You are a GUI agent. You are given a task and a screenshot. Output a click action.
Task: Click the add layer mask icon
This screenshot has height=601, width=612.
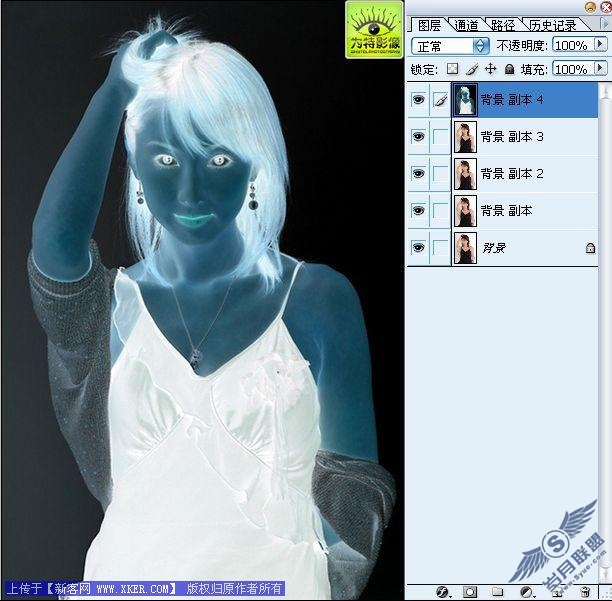click(470, 592)
